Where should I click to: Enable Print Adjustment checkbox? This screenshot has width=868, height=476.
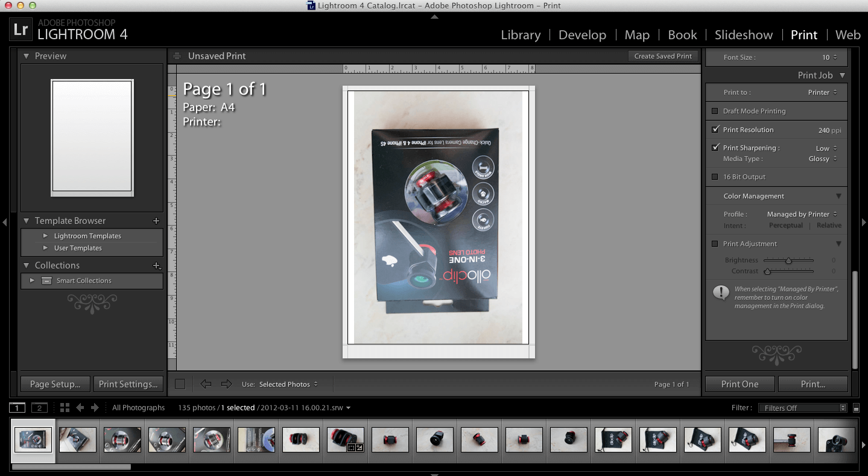(x=715, y=244)
